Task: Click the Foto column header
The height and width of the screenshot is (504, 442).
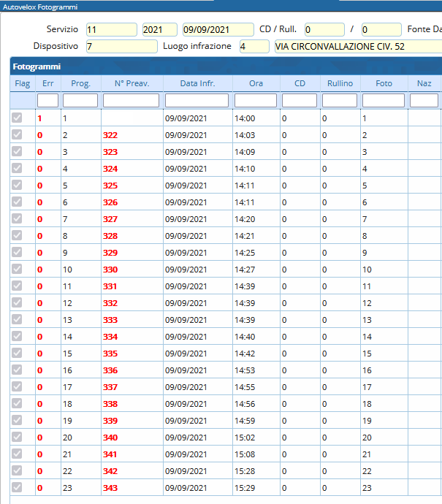Action: pos(384,83)
